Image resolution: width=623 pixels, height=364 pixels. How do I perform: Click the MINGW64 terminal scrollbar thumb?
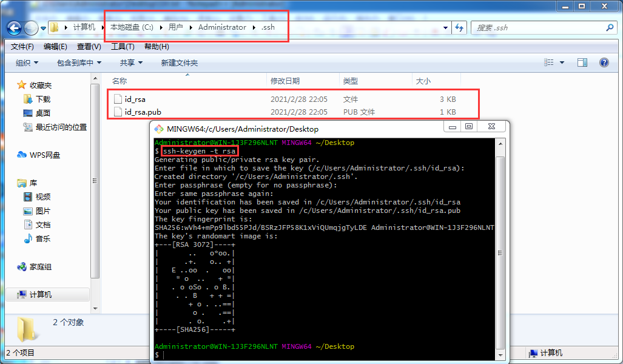point(500,253)
